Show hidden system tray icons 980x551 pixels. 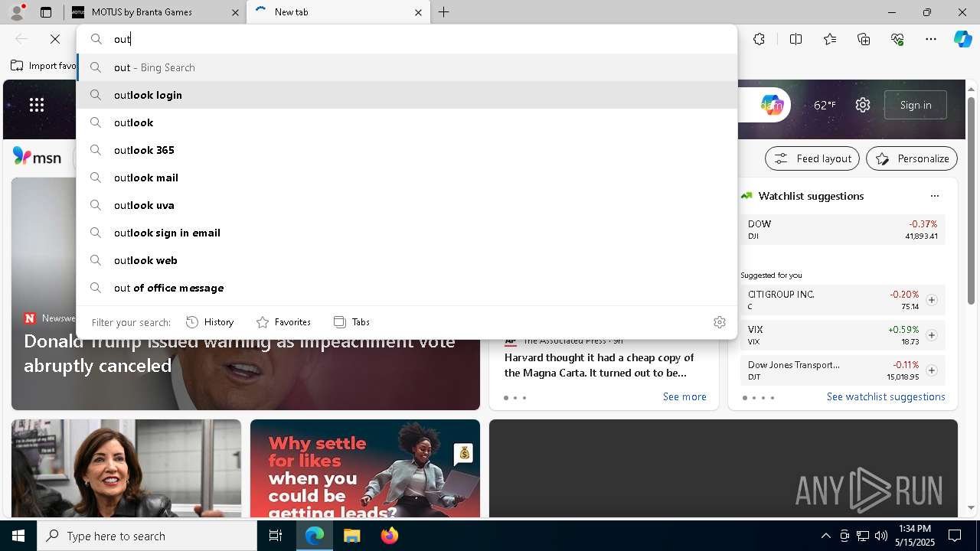tap(825, 536)
